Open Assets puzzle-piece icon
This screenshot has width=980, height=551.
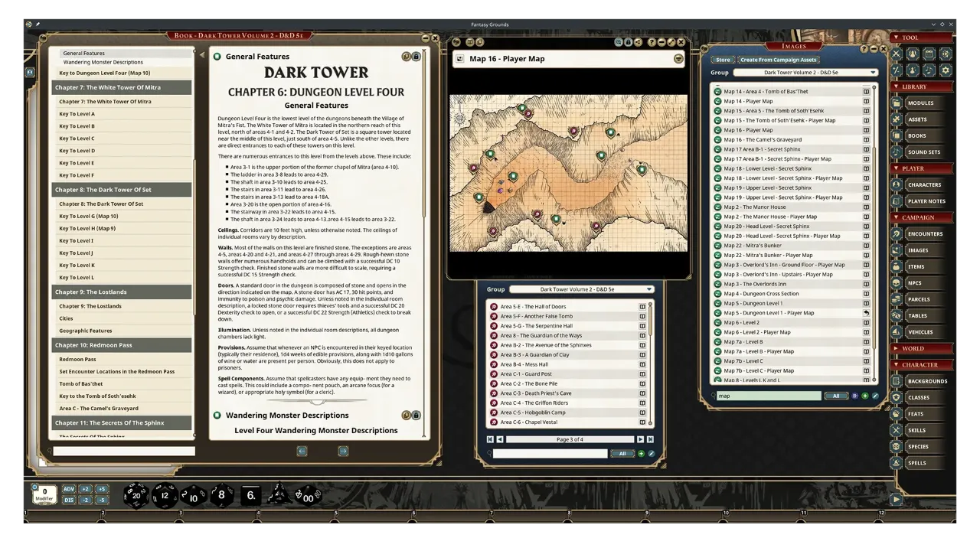(896, 119)
